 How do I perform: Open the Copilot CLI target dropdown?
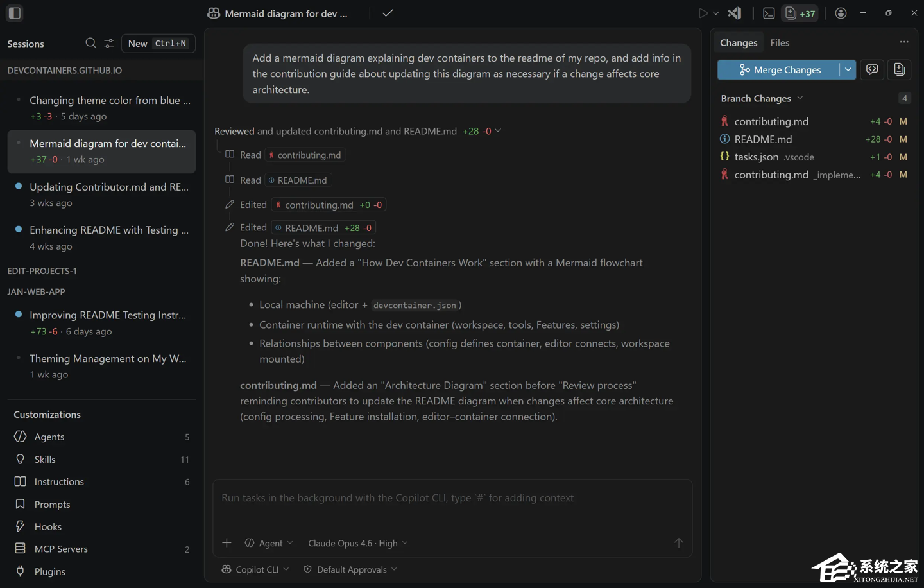[255, 569]
